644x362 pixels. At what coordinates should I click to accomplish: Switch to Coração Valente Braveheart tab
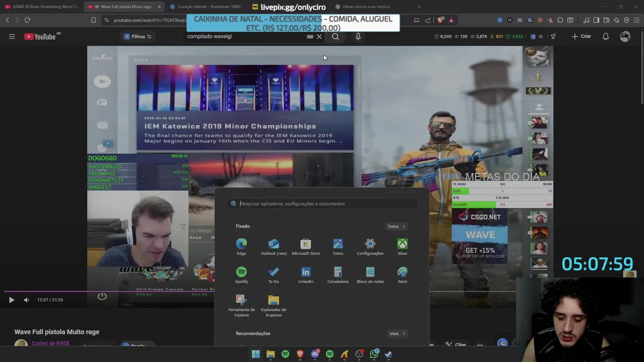coord(206,7)
